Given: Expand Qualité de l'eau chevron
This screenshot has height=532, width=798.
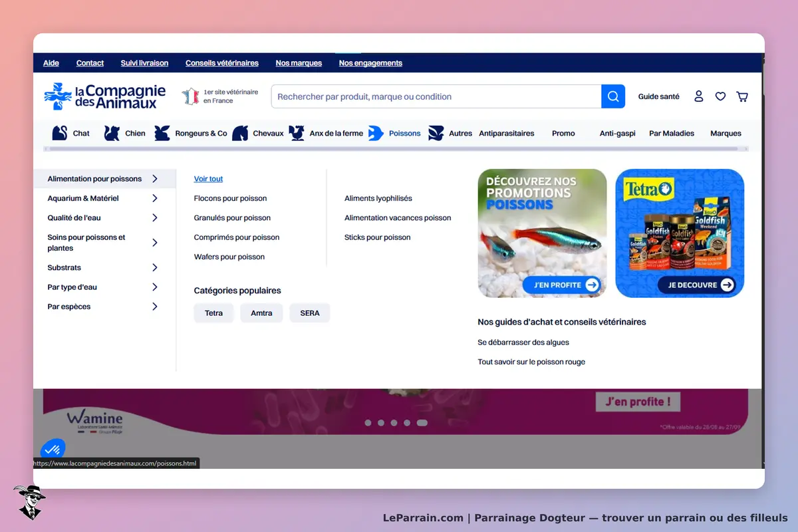Looking at the screenshot, I should point(155,217).
